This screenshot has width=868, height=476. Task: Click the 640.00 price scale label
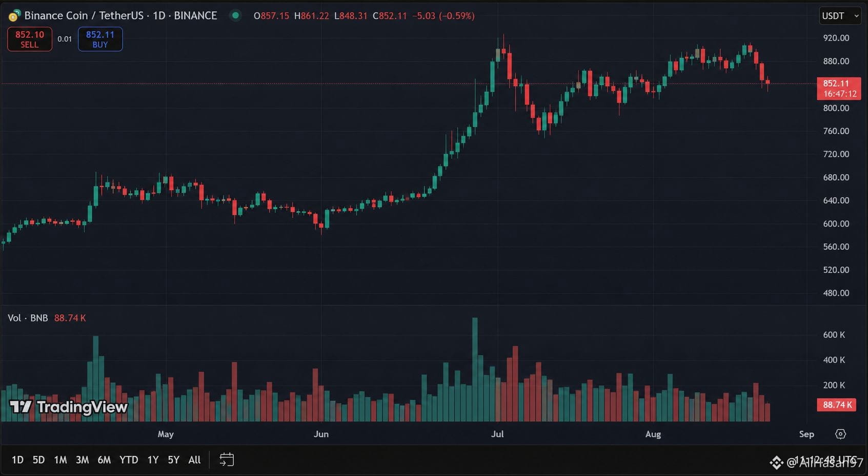836,200
